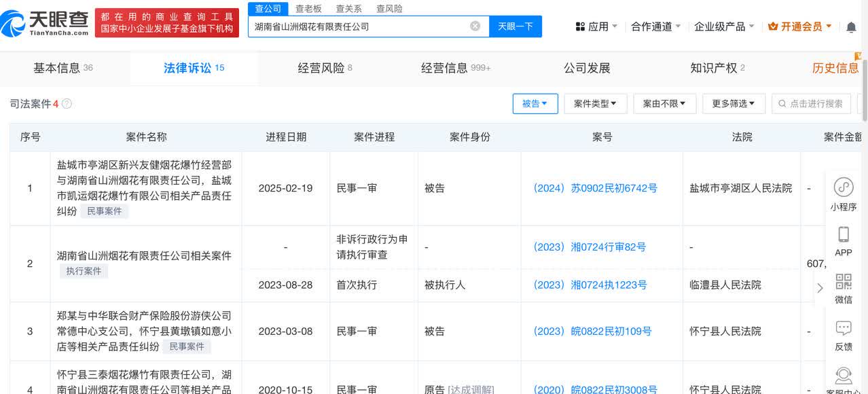Open case number 皖0822民初3008号
868x394 pixels.
pyautogui.click(x=595, y=389)
